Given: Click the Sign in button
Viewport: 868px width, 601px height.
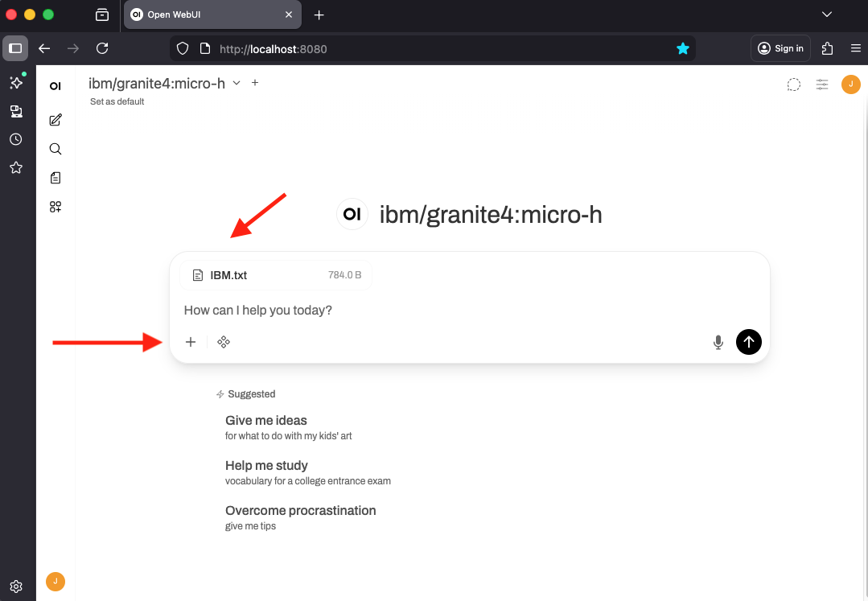Looking at the screenshot, I should (x=780, y=48).
